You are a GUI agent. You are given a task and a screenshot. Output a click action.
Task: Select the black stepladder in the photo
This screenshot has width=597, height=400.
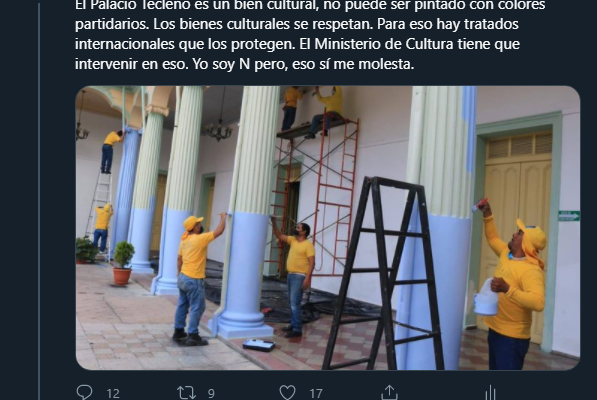383,273
